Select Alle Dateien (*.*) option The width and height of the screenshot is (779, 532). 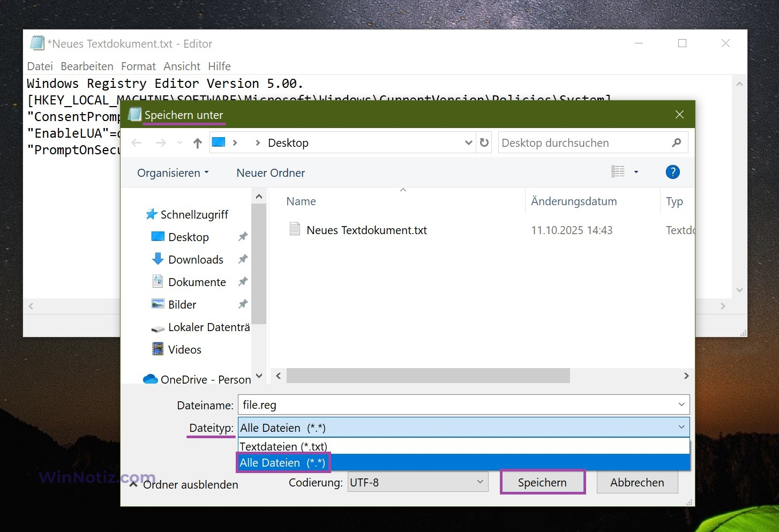point(282,463)
